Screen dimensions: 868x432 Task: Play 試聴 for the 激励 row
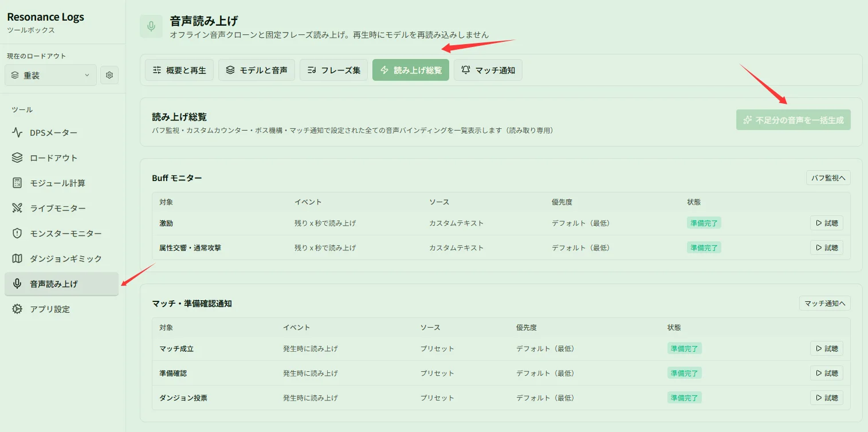[x=827, y=223]
